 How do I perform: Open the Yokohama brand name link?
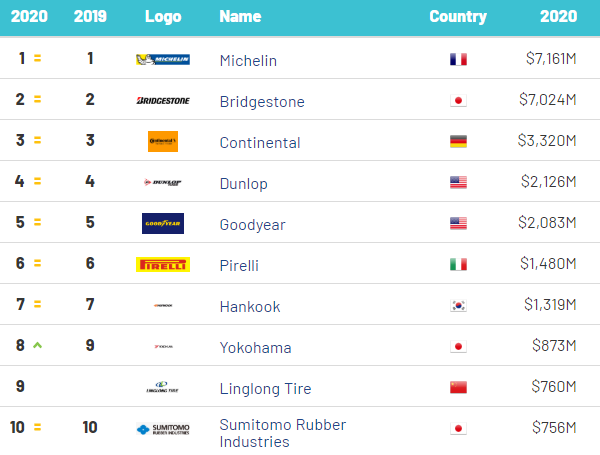256,348
